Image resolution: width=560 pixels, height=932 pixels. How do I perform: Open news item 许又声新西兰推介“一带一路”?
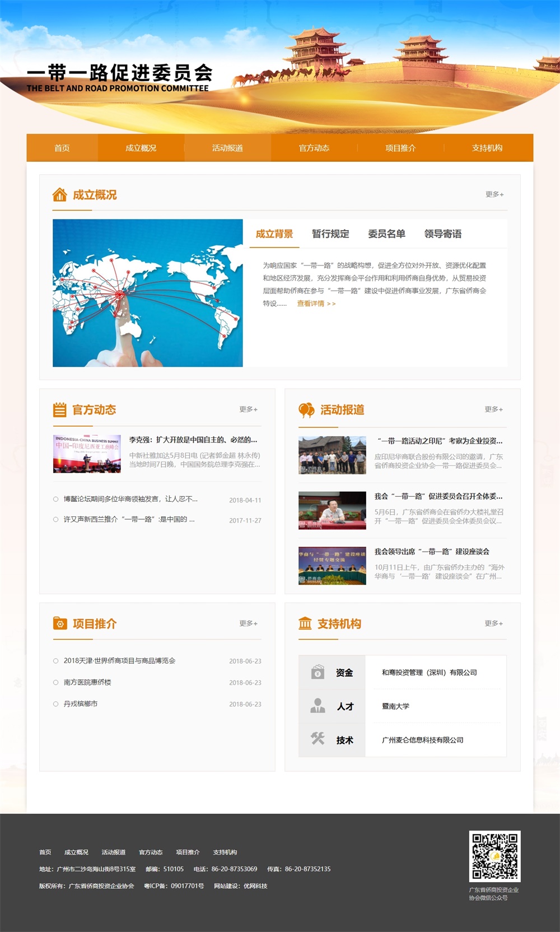129,519
